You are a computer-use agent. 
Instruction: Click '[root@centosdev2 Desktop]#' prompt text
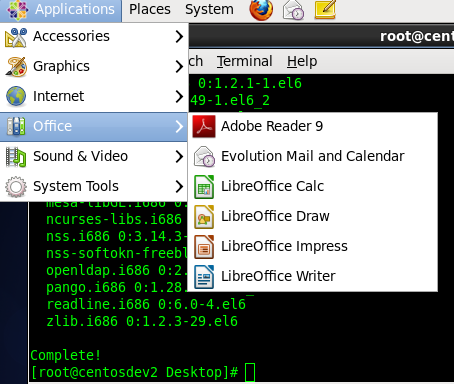coord(134,373)
